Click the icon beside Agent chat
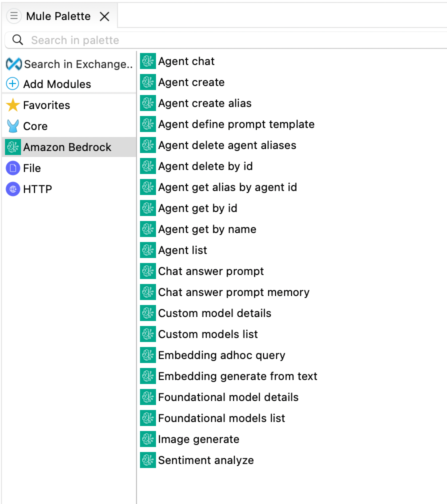Screen dimensions: 447x504 [148, 61]
